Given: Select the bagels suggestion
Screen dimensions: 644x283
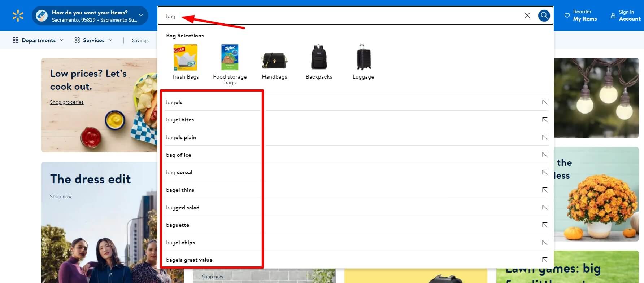Looking at the screenshot, I should [174, 102].
